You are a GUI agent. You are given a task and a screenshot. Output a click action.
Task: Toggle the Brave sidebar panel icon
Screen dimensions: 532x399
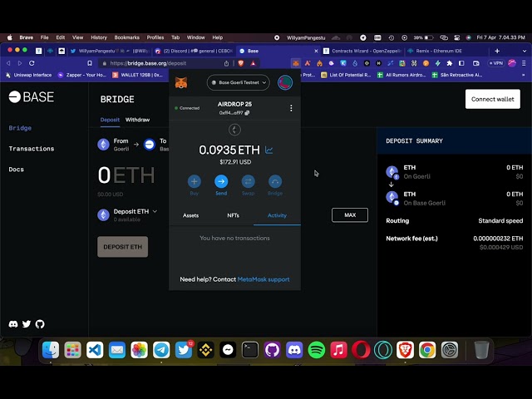[x=461, y=63]
